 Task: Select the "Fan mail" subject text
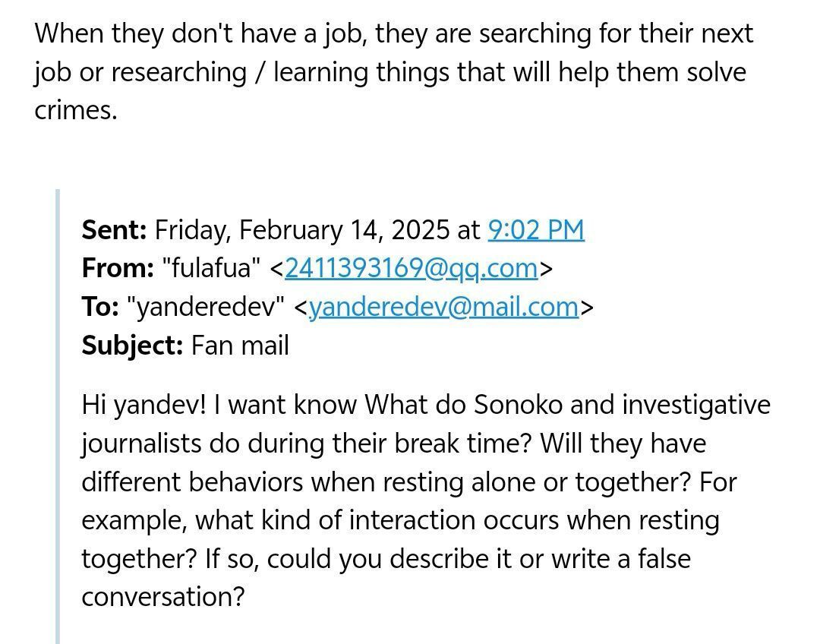240,346
